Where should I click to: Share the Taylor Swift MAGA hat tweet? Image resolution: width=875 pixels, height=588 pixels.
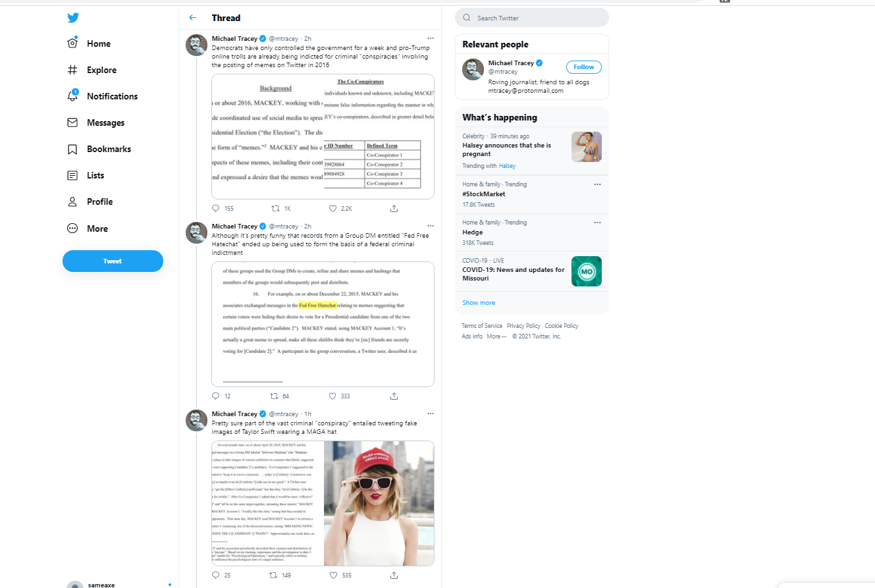[394, 575]
